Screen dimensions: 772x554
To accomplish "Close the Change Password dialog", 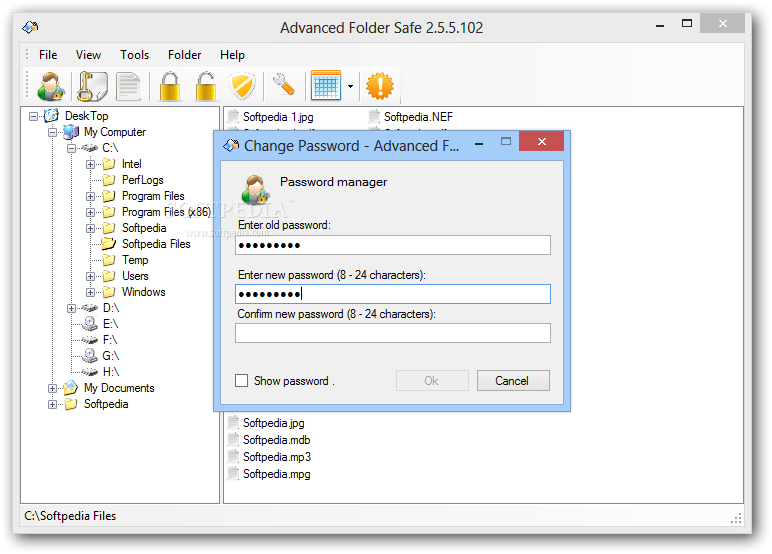I will (x=542, y=141).
